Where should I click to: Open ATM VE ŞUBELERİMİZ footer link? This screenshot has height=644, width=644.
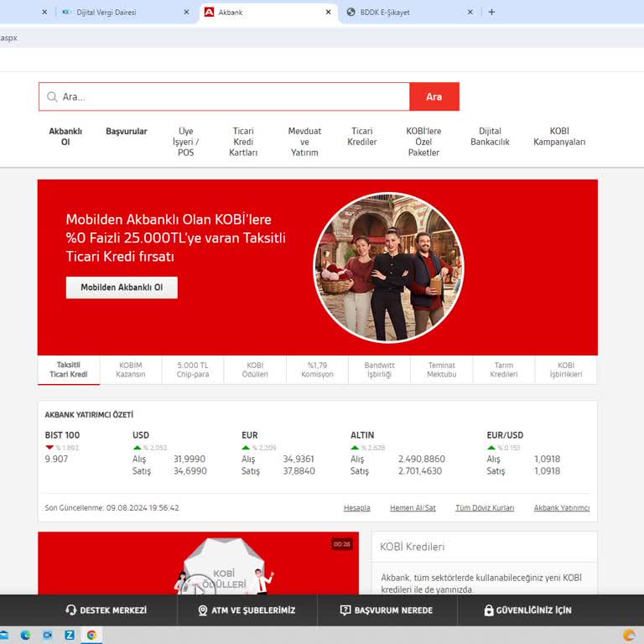click(253, 610)
